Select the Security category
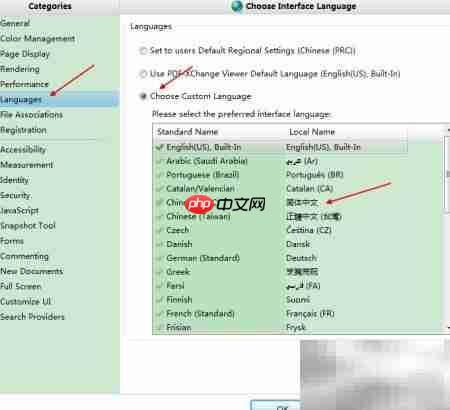The image size is (450, 410). point(15,195)
